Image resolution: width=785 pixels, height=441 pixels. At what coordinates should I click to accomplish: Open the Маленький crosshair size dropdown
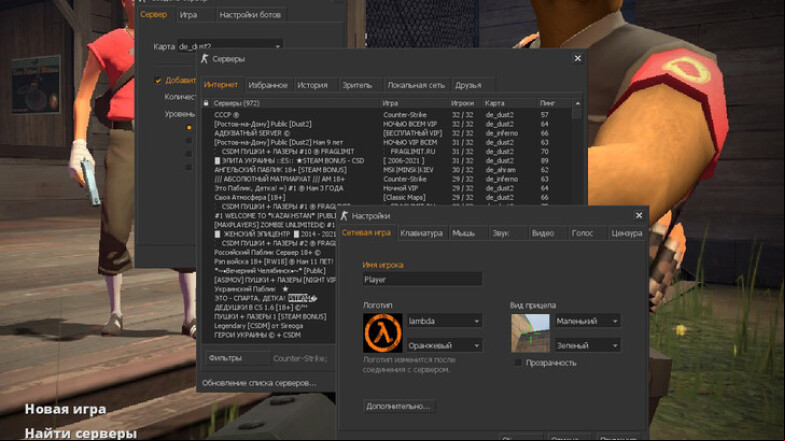click(587, 321)
